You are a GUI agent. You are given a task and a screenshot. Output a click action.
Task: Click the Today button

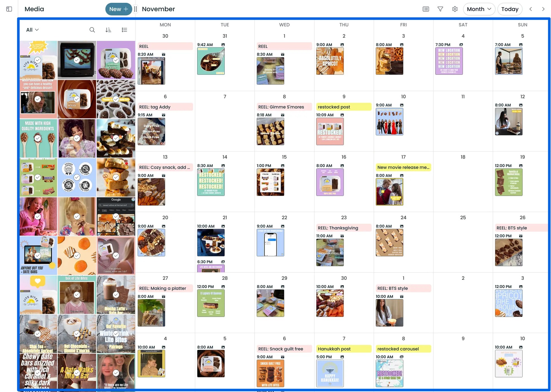click(510, 9)
